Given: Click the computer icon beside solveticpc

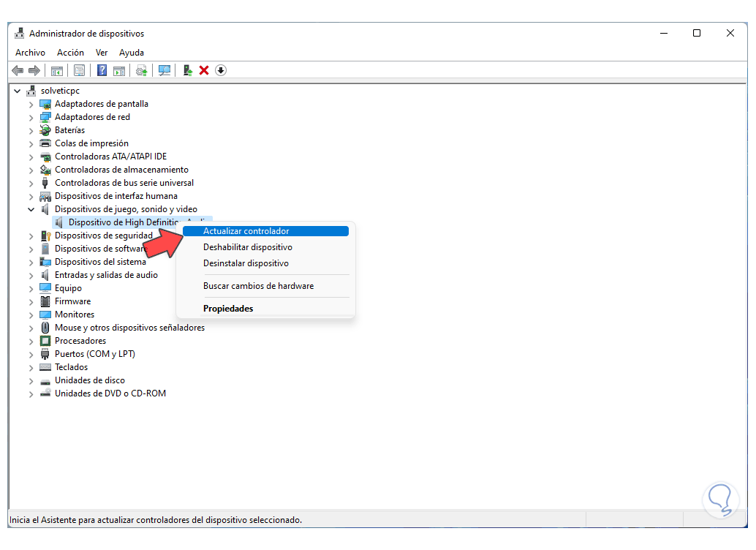Looking at the screenshot, I should (x=32, y=91).
